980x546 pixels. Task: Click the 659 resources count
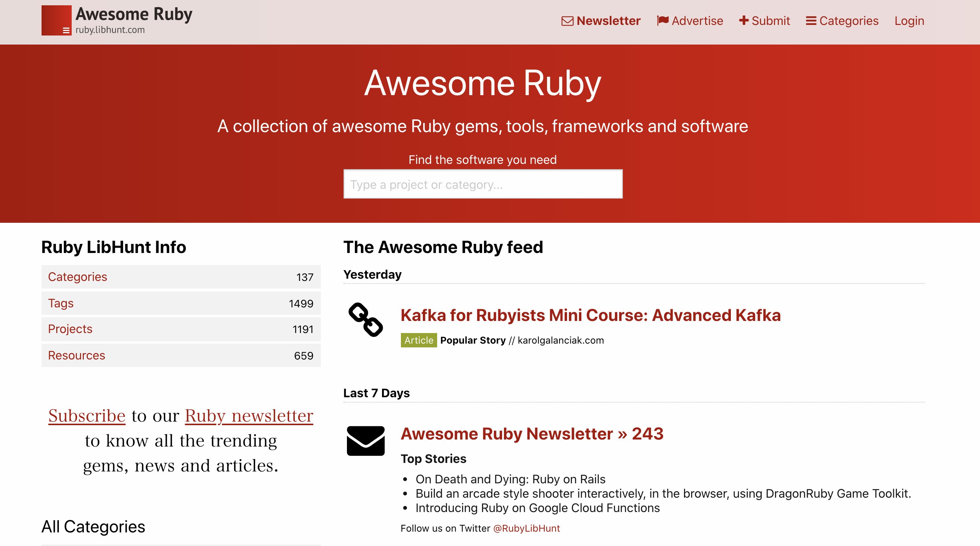pos(304,356)
